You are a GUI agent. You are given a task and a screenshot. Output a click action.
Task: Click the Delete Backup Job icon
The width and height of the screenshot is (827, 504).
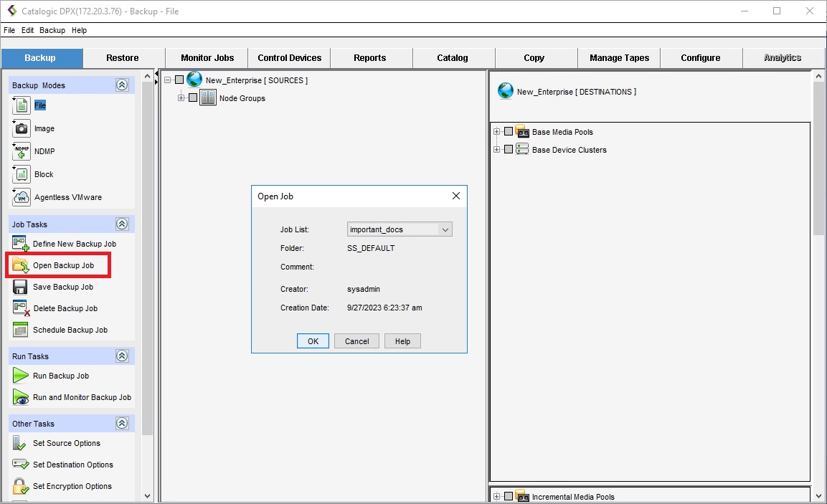[21, 309]
